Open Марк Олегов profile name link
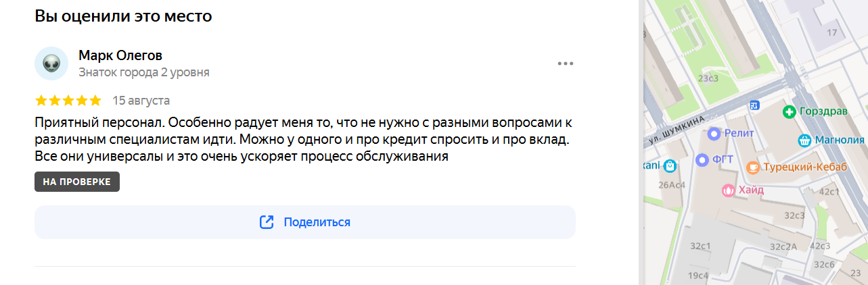This screenshot has width=868, height=285. click(x=120, y=55)
